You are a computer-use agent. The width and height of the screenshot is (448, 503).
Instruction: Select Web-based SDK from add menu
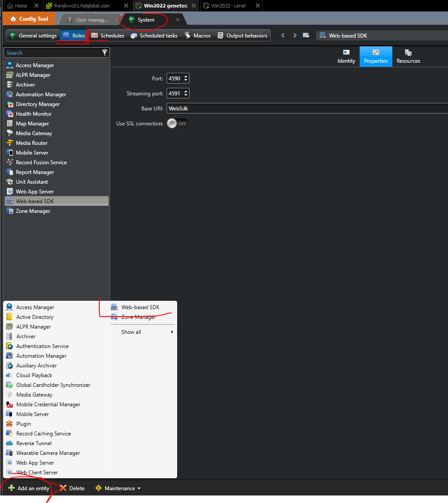tap(140, 307)
